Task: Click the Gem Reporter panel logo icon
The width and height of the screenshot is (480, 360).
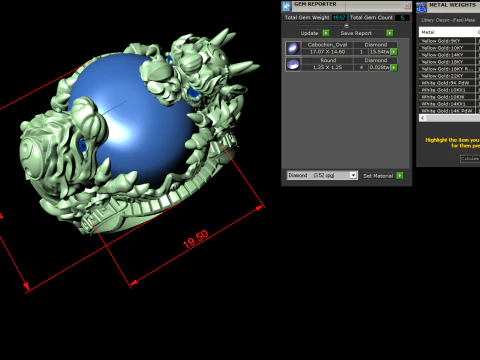Action: pyautogui.click(x=286, y=6)
